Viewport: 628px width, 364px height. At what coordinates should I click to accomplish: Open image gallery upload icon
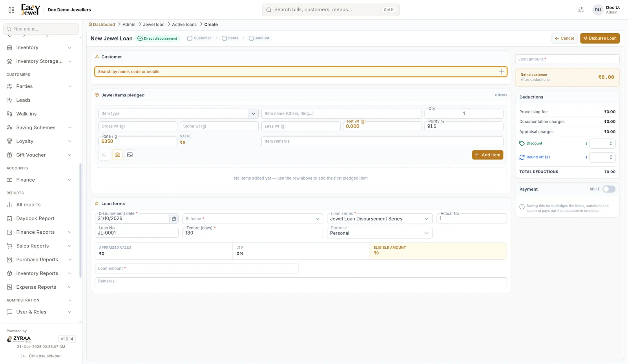130,155
